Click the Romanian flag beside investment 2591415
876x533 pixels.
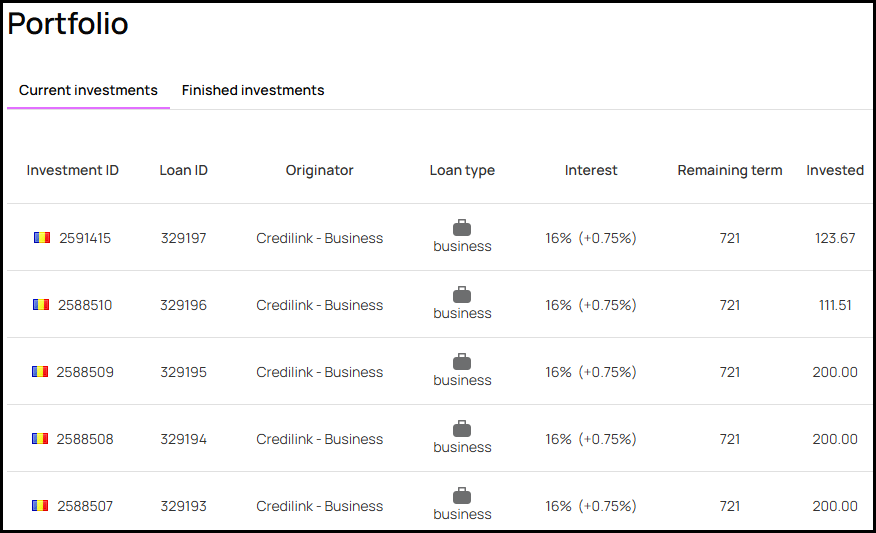(x=42, y=238)
